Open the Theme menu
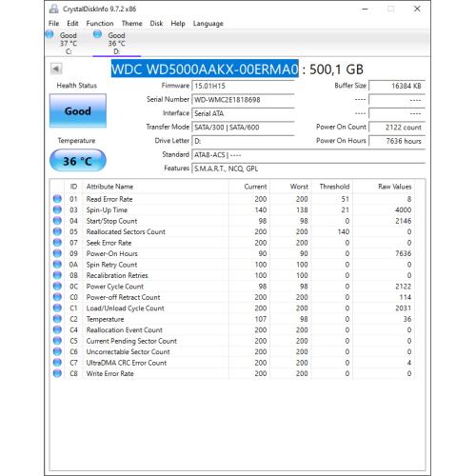This screenshot has height=476, width=476. pos(131,24)
